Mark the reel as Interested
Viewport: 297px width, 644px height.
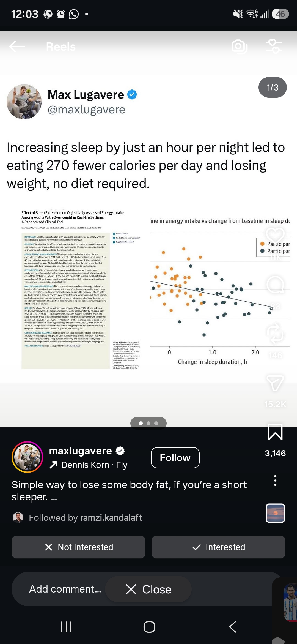(218, 547)
